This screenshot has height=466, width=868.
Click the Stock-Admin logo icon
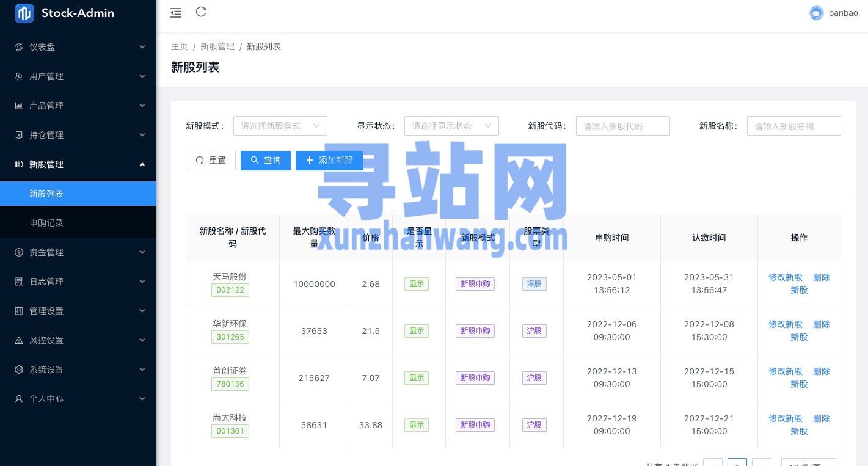click(x=24, y=13)
